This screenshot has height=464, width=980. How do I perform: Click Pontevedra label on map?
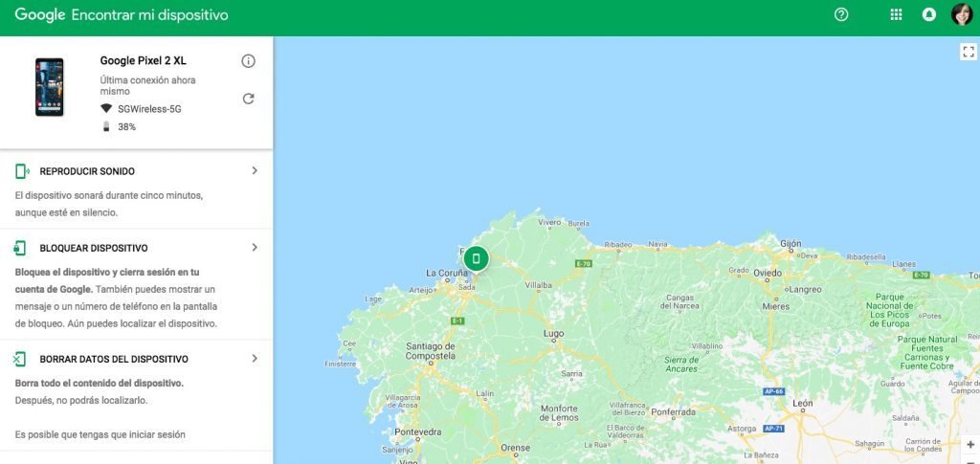pos(417,432)
